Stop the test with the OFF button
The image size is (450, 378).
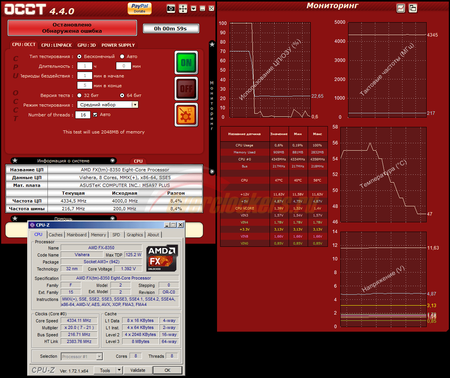(x=186, y=89)
